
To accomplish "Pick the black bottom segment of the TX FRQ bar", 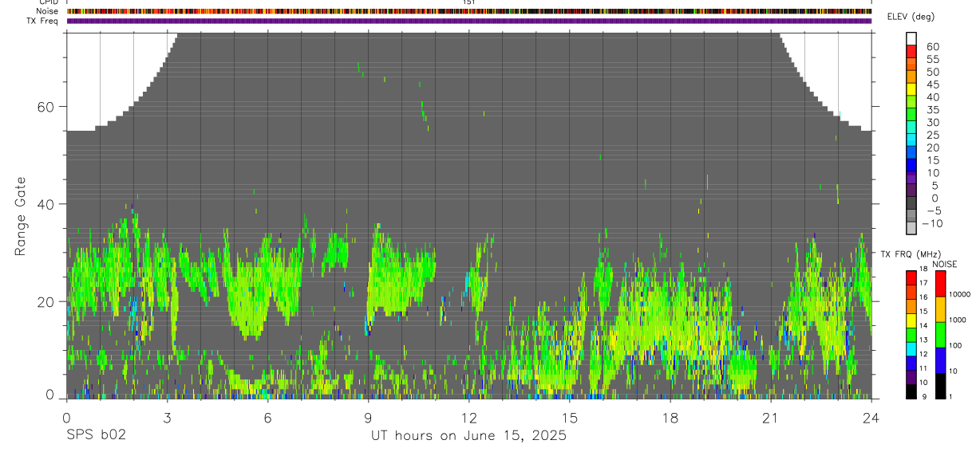I will coord(911,391).
